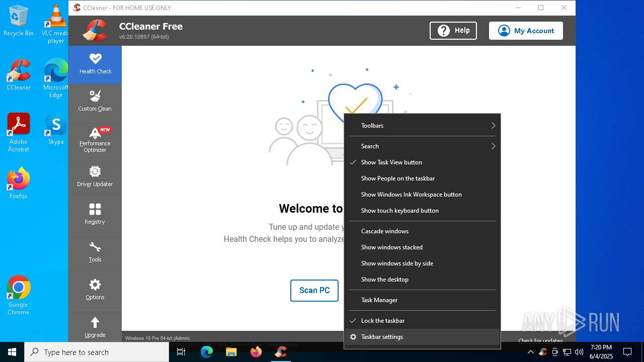Click the CCleaner title bar icon

click(76, 8)
